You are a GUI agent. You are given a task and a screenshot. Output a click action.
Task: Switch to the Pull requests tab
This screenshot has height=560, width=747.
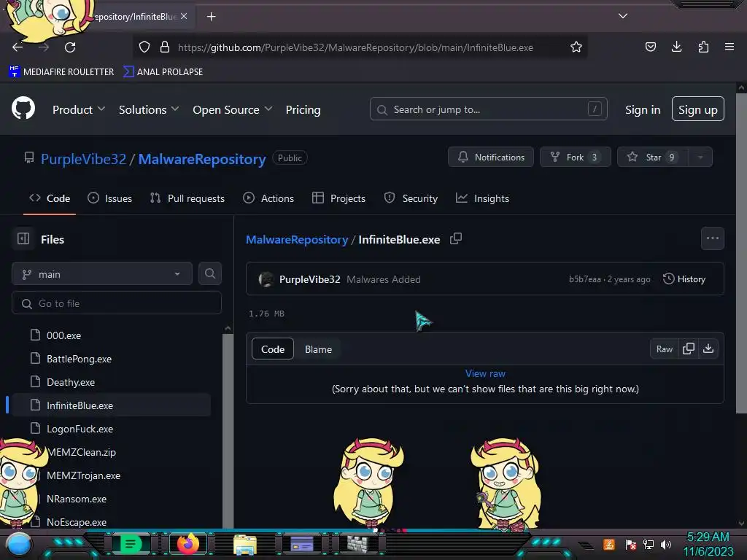click(x=187, y=198)
